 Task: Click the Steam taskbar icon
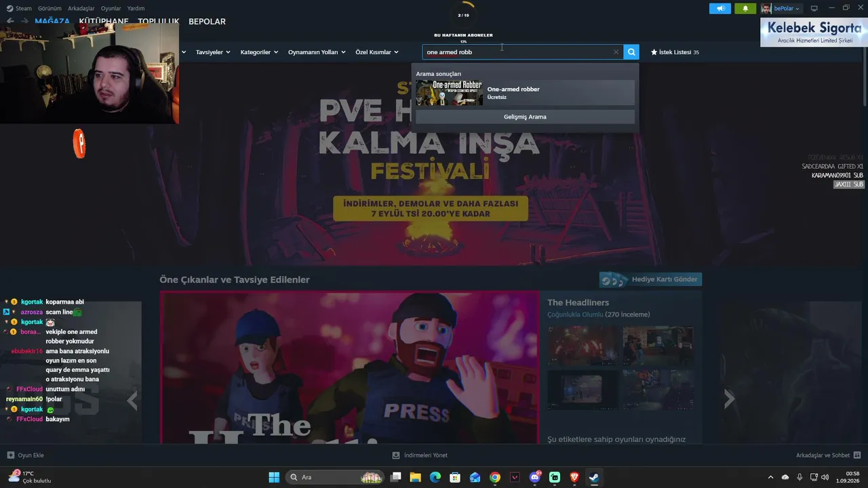pos(594,477)
